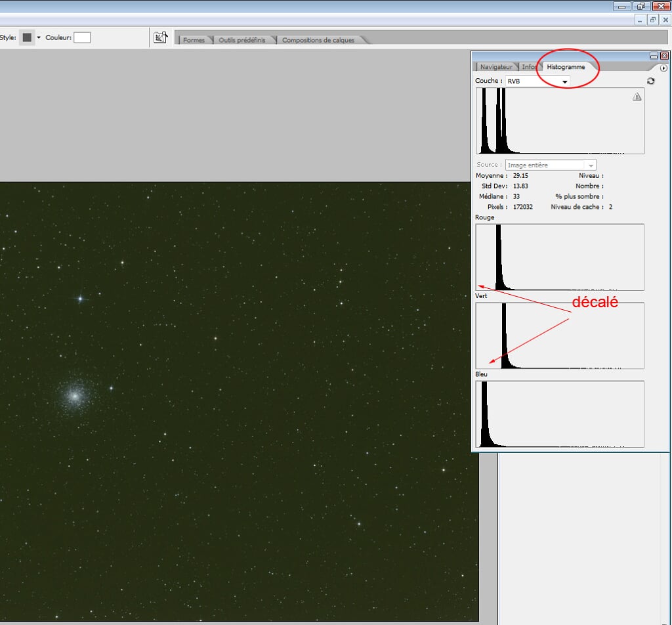Open the Style swatch picker
The image size is (672, 625).
point(27,37)
